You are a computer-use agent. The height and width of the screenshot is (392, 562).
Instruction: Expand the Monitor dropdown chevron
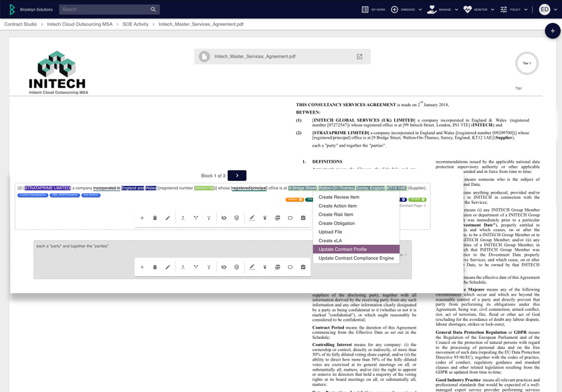(492, 10)
